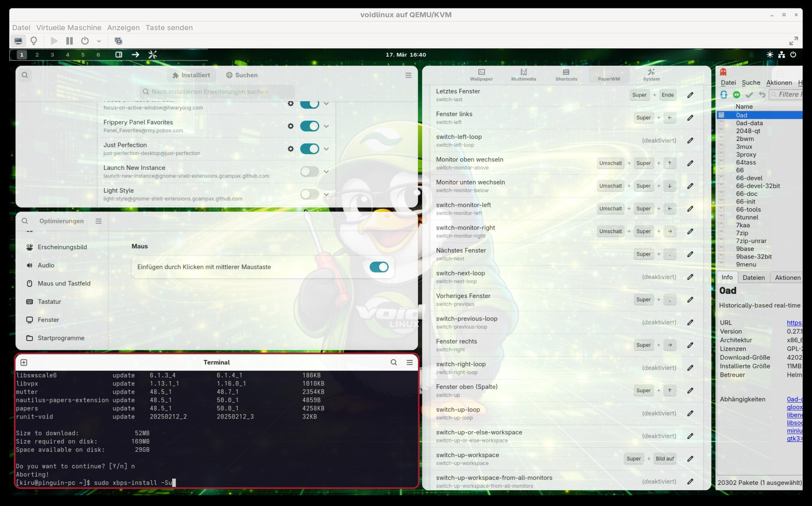The width and height of the screenshot is (812, 506).
Task: Click the VM details lightbulb icon
Action: tap(34, 41)
